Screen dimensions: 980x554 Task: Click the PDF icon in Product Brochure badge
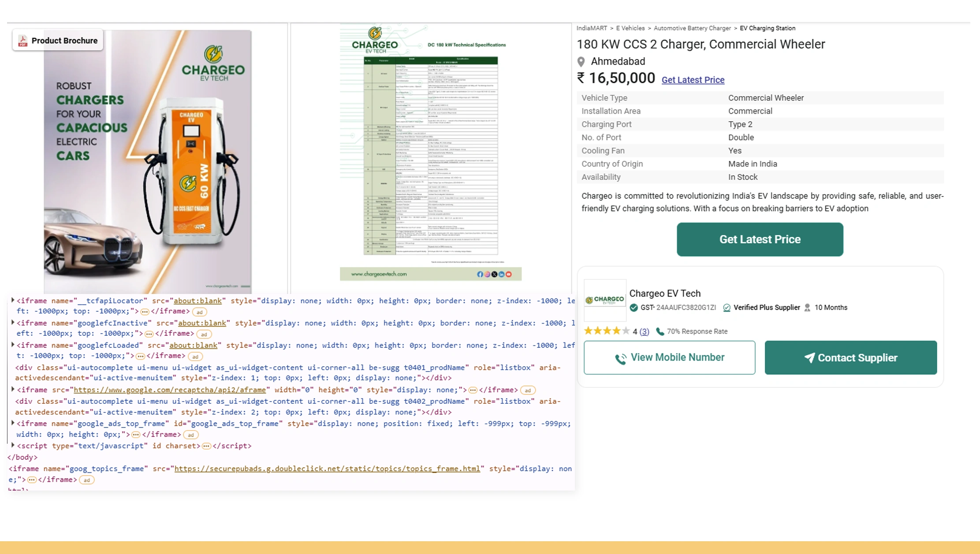pos(22,40)
